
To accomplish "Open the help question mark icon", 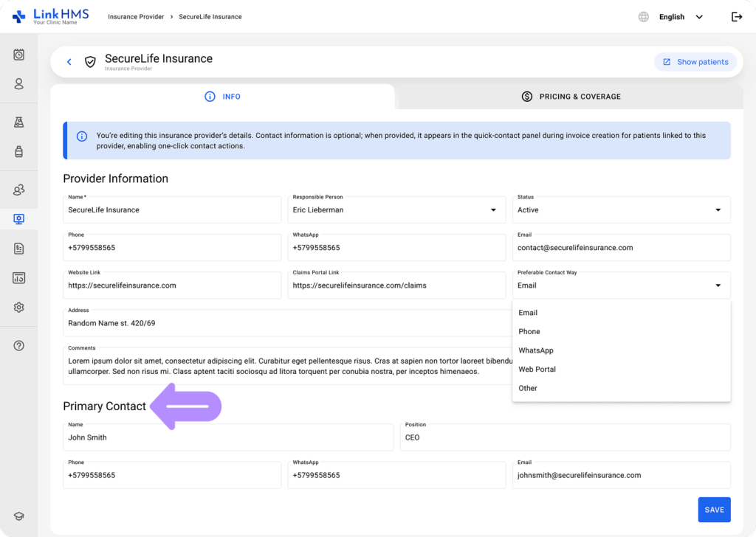I will coord(18,346).
